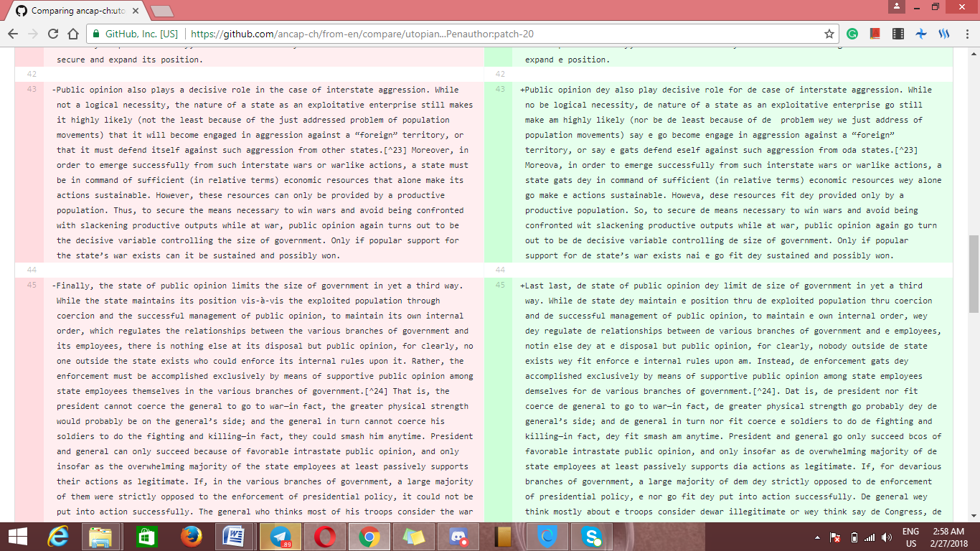Screen dimensions: 980x551
Task: Open Microsoft Word from taskbar
Action: coord(235,537)
